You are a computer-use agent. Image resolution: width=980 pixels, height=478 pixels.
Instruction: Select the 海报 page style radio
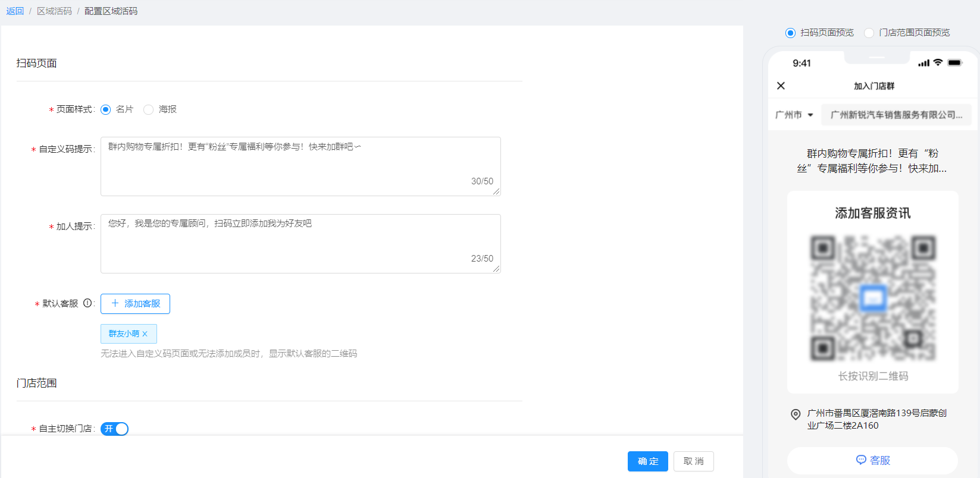click(149, 109)
